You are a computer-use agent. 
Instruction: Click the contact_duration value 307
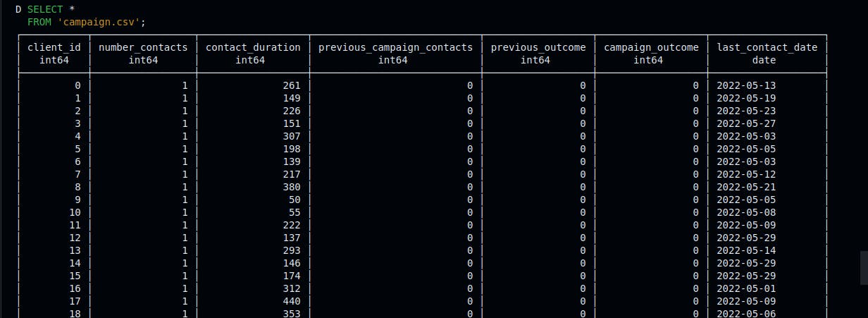coord(292,136)
